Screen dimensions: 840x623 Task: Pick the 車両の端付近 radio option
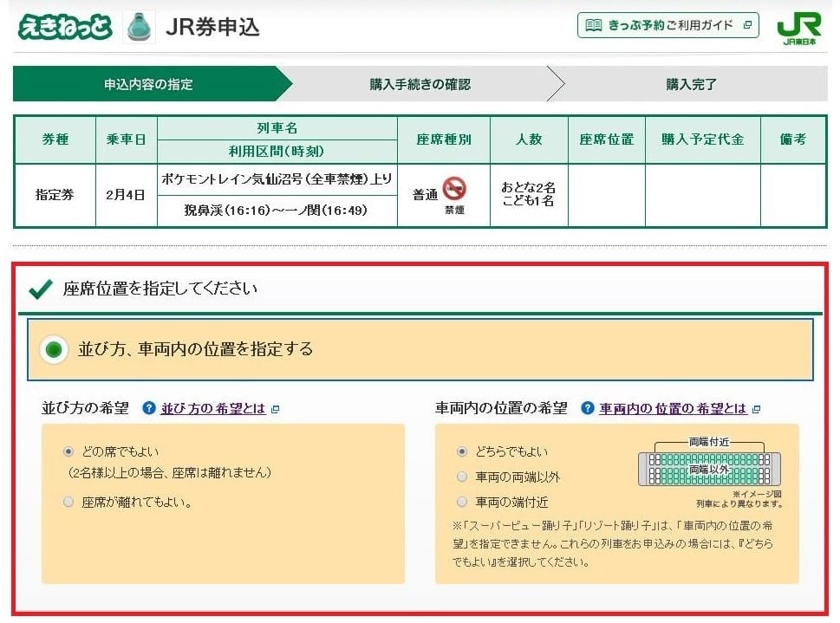(x=461, y=502)
